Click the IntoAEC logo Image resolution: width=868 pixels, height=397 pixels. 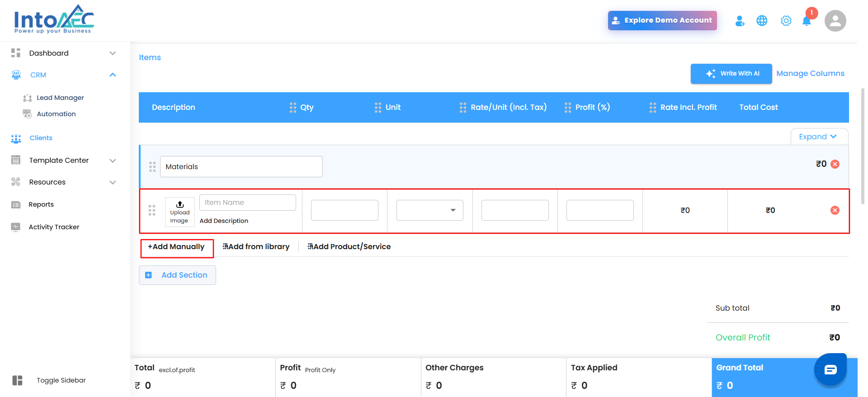click(x=54, y=19)
